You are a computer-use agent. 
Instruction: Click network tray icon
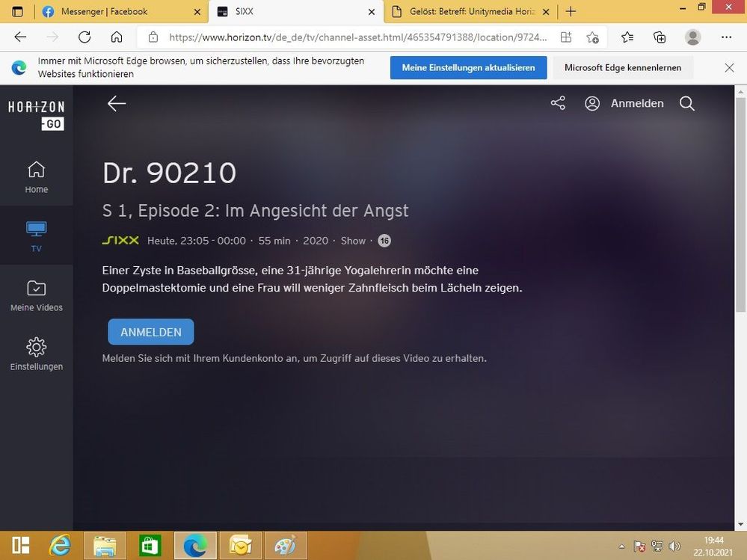(x=657, y=547)
